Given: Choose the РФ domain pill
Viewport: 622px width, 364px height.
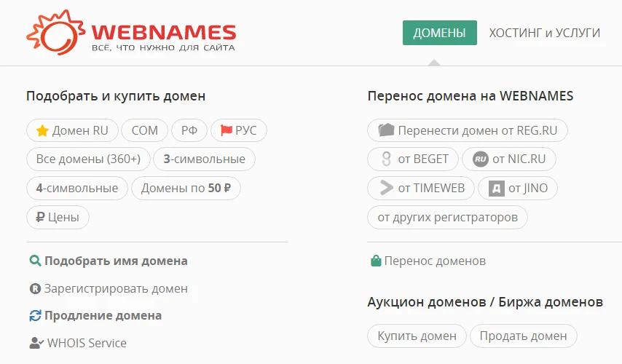Looking at the screenshot, I should 189,130.
